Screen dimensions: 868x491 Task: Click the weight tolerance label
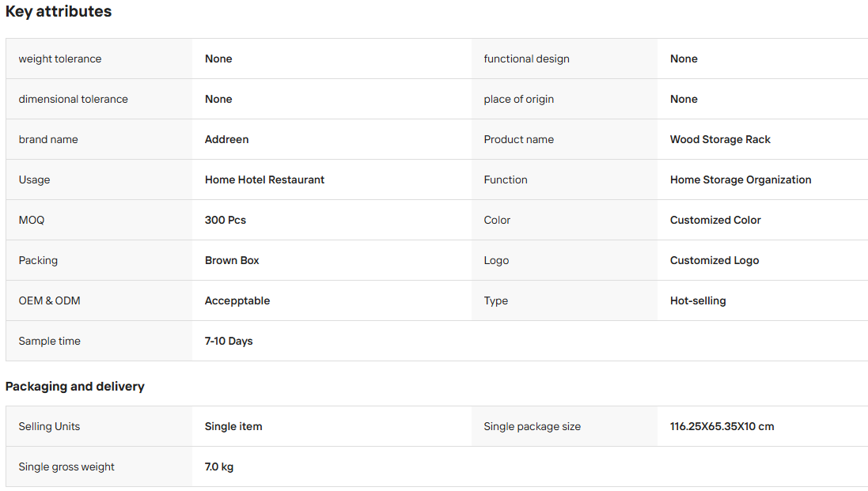click(60, 59)
